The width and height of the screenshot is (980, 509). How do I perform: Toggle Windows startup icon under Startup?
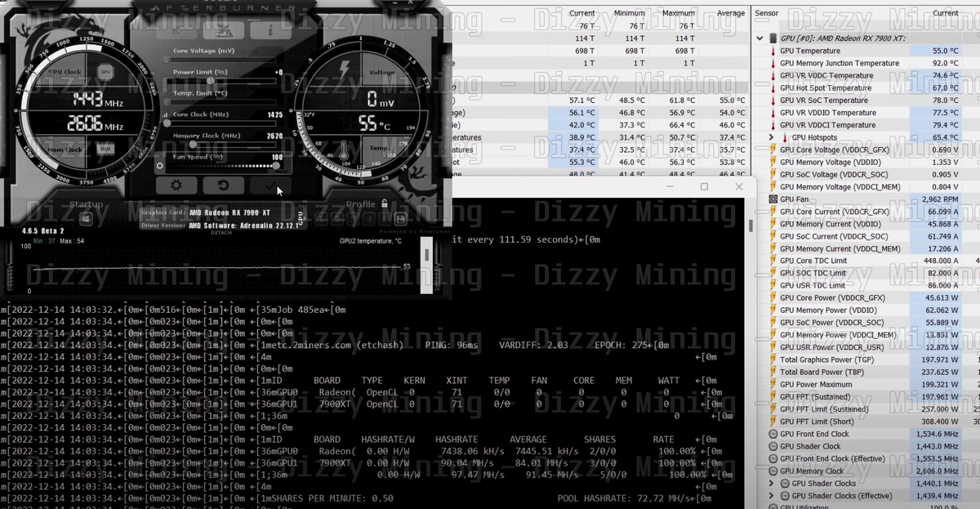(86, 218)
